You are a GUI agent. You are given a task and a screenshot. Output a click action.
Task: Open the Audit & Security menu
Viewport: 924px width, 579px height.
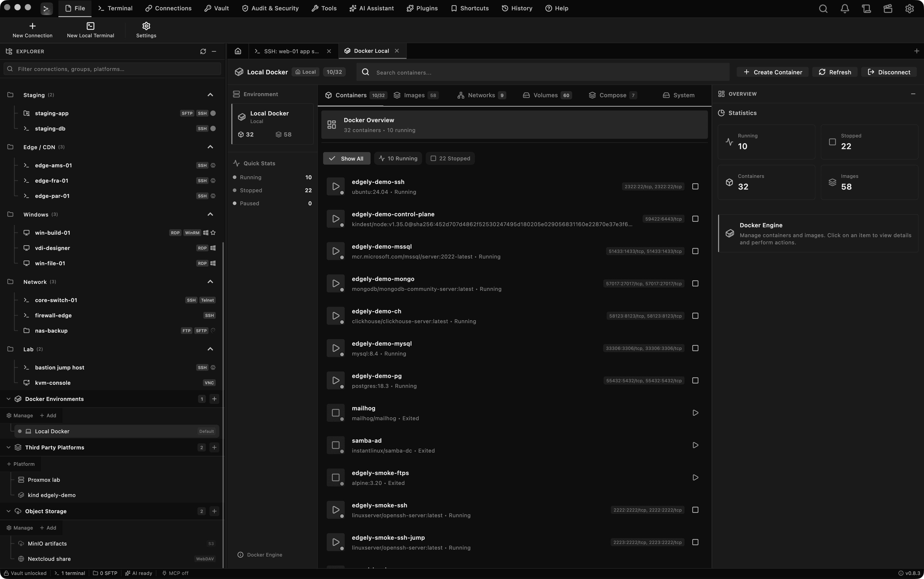click(270, 9)
